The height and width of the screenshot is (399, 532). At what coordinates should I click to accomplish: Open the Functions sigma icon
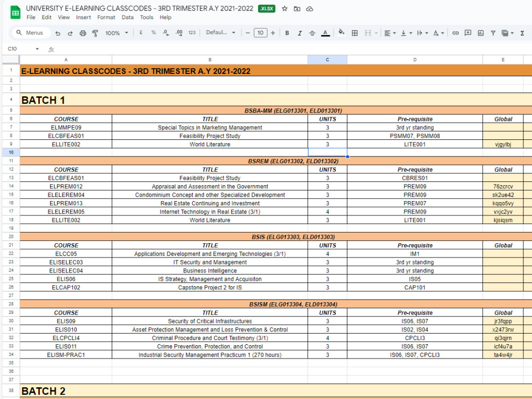[522, 33]
